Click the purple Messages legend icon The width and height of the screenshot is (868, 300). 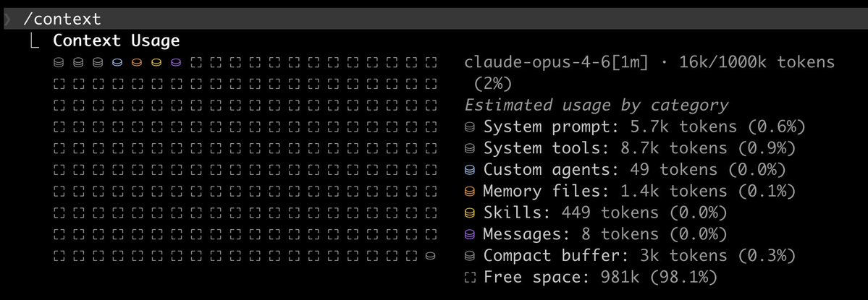point(471,234)
